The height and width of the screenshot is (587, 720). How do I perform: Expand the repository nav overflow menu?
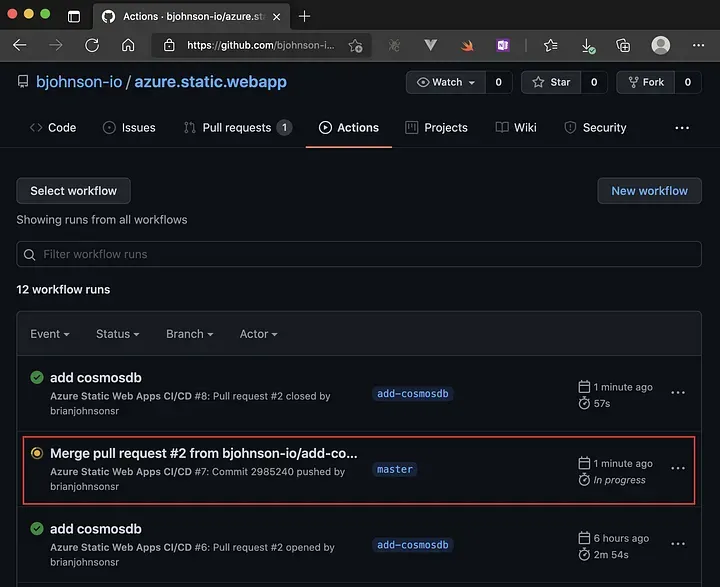click(x=682, y=128)
